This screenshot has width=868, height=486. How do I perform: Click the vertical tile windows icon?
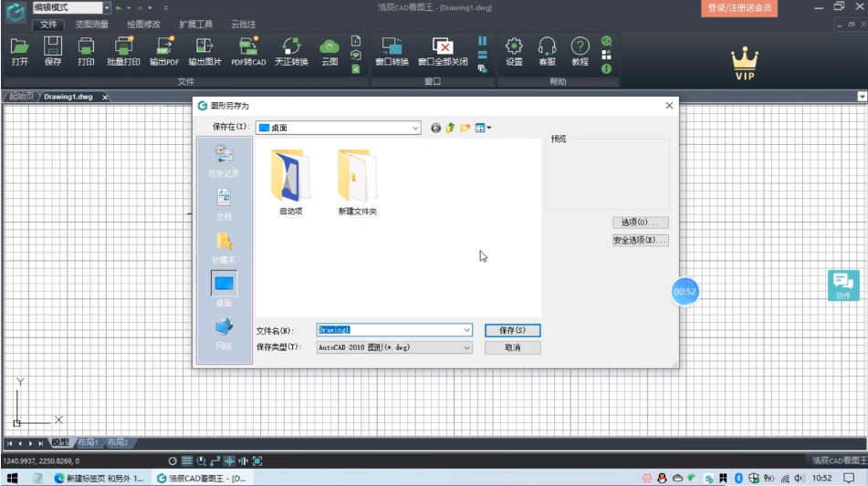482,41
